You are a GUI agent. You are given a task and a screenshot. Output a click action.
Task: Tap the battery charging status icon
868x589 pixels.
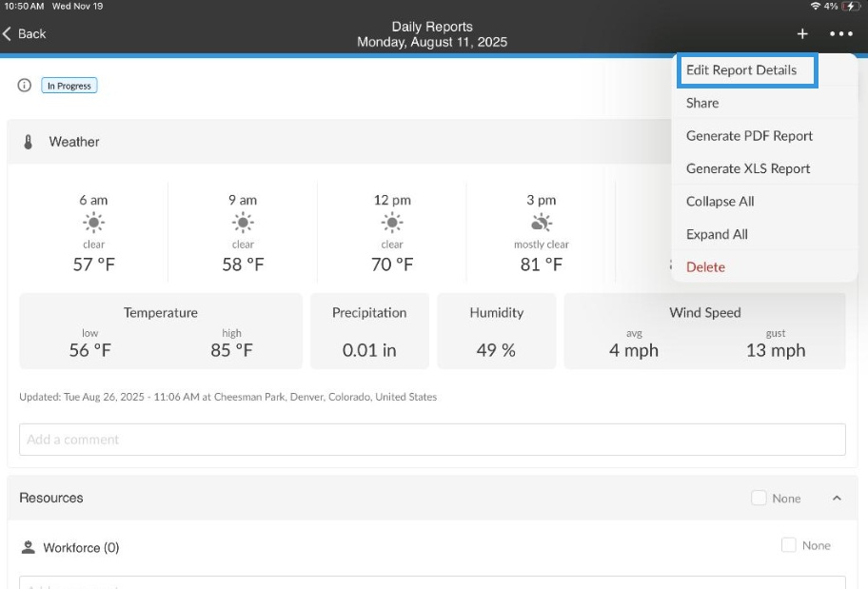pos(850,6)
